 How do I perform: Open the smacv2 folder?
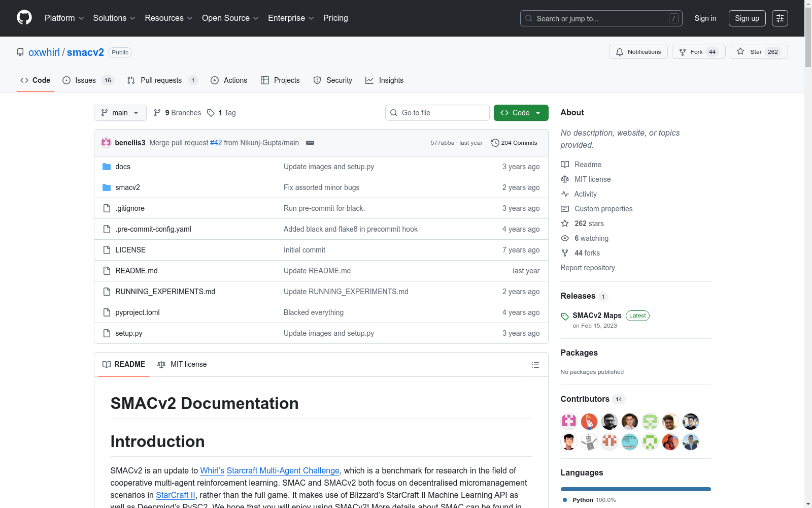127,187
